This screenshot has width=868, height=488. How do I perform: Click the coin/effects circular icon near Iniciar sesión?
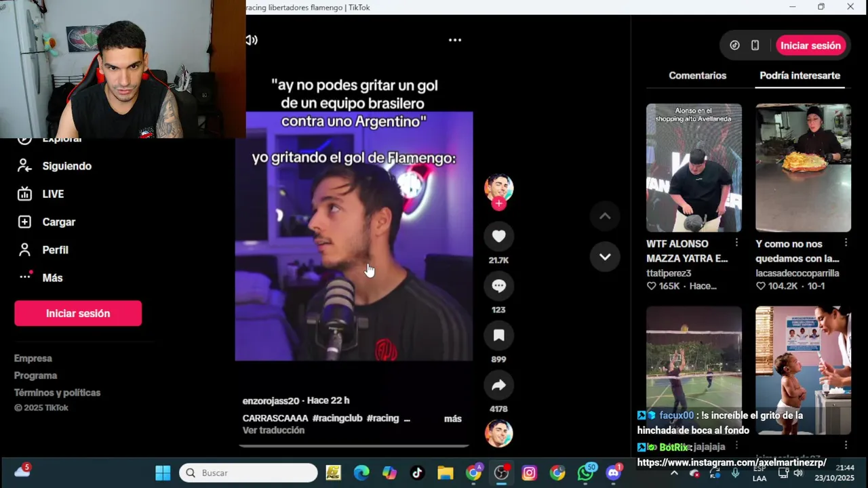point(734,45)
